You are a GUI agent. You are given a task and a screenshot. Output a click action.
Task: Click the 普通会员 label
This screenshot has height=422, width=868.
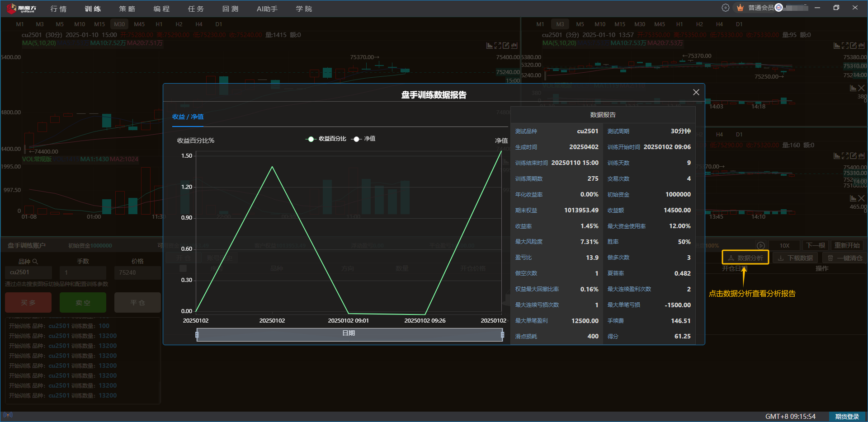point(761,8)
